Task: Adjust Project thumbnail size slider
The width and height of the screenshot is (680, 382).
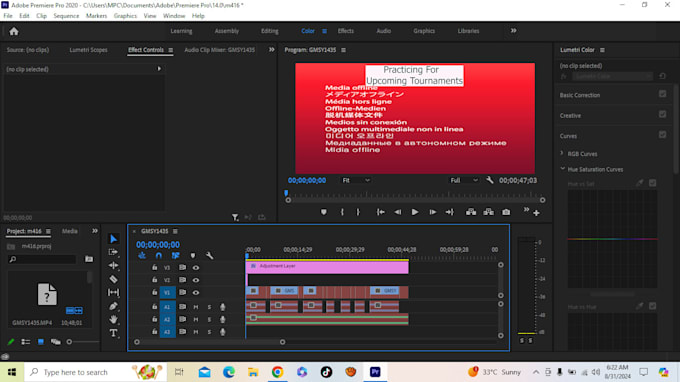Action: coord(69,342)
